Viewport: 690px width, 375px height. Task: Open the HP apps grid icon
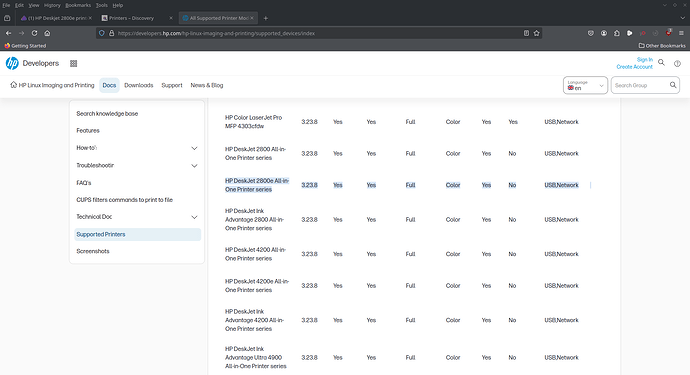point(73,63)
